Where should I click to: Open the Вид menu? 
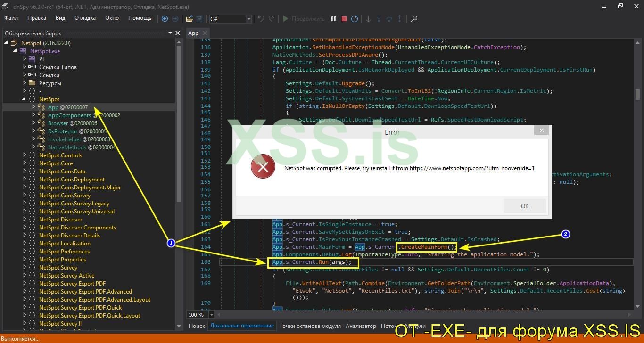(60, 18)
